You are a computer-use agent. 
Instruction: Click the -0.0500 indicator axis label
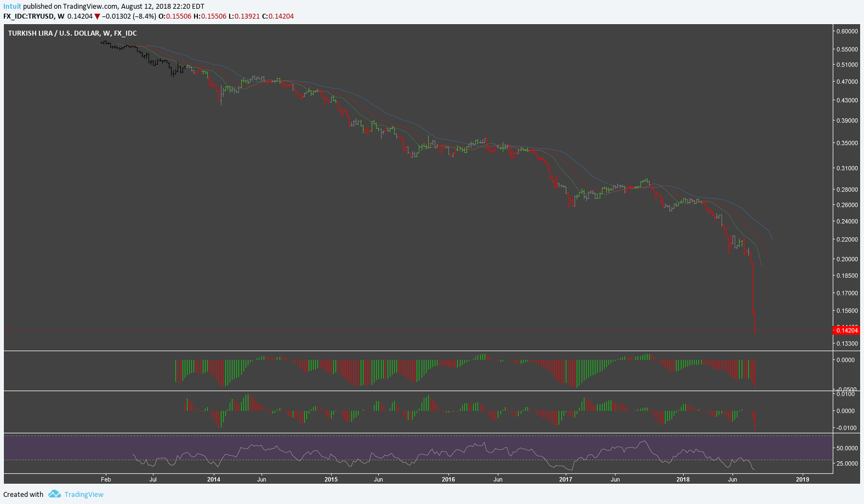click(x=846, y=389)
